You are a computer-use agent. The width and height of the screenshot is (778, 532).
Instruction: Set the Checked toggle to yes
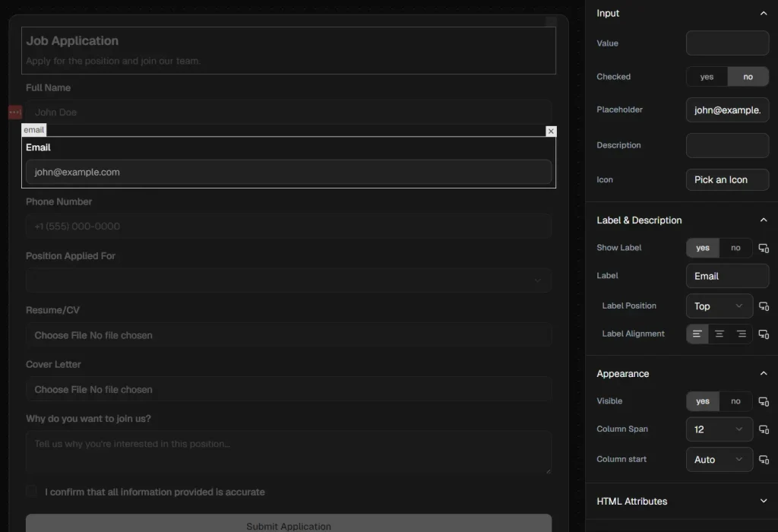tap(707, 76)
